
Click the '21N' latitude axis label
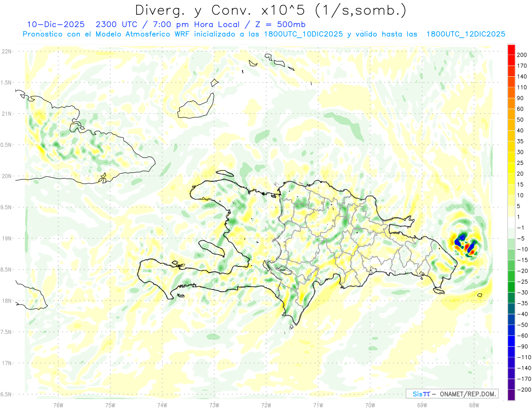pos(6,114)
